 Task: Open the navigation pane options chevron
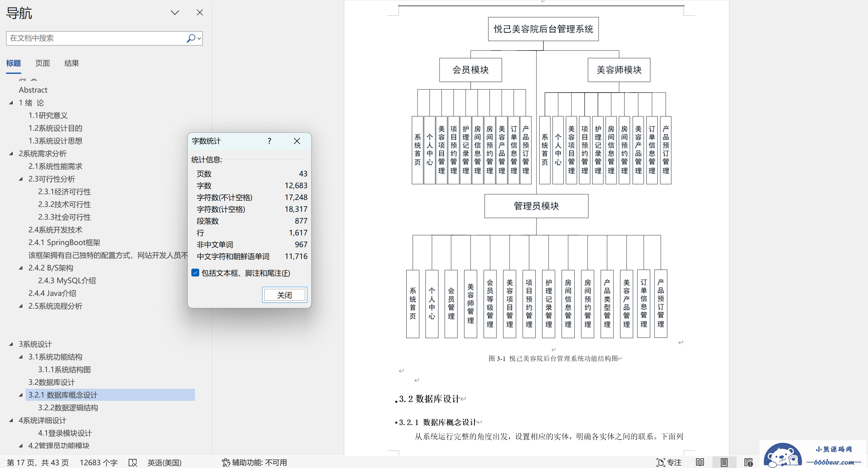[175, 12]
